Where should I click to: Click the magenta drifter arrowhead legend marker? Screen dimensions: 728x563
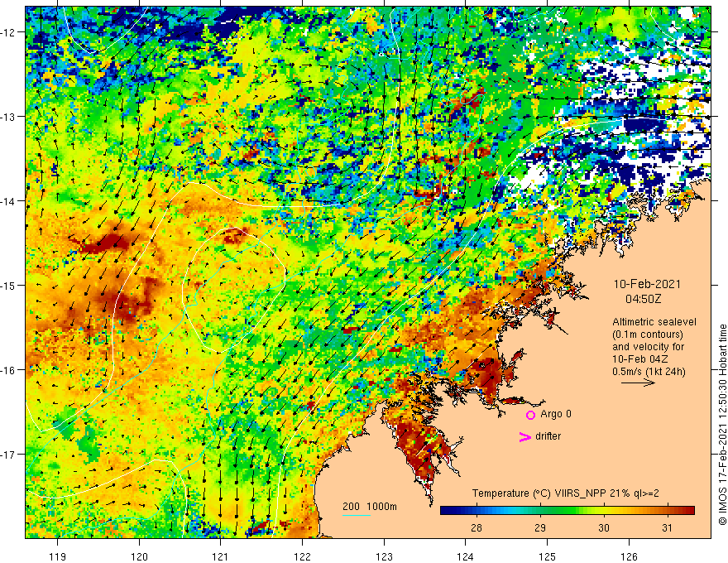[524, 437]
